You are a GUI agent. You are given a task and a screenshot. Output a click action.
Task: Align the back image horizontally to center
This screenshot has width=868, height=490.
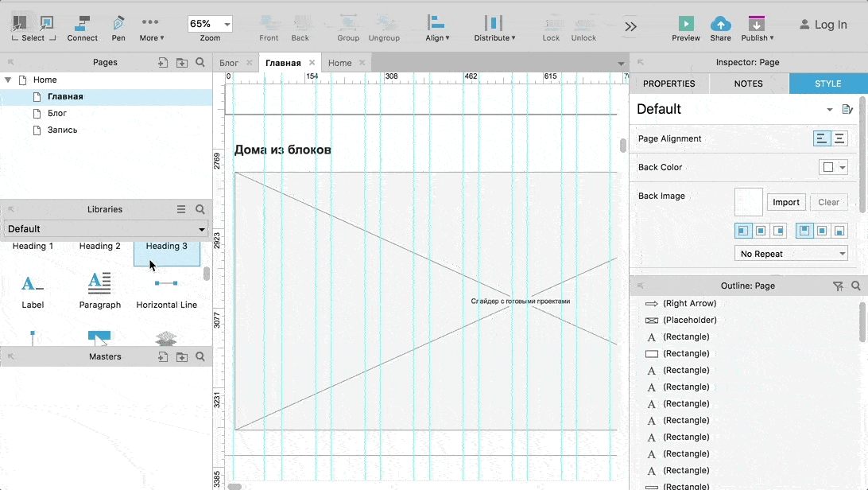[x=761, y=231]
